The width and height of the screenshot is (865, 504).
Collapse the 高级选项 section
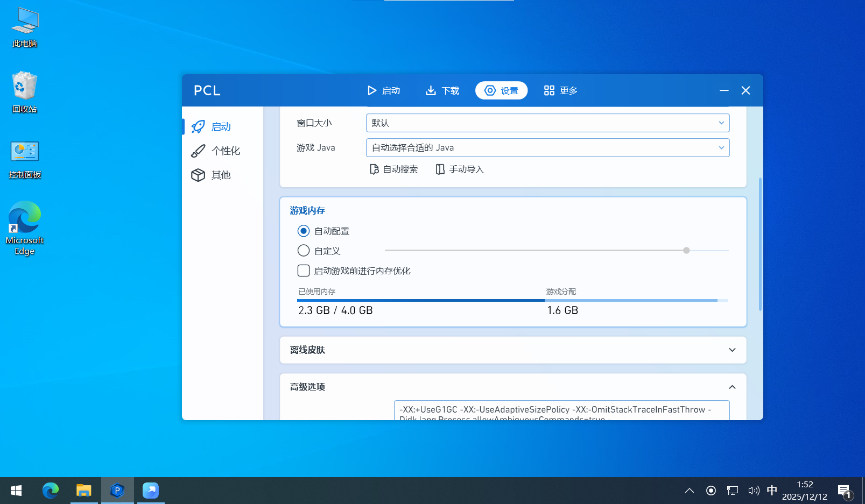pyautogui.click(x=732, y=387)
